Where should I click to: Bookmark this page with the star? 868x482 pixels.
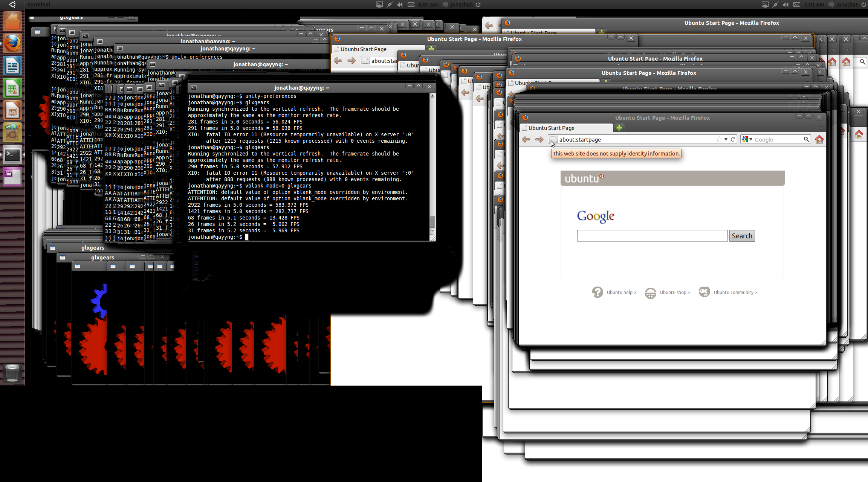[x=719, y=139]
